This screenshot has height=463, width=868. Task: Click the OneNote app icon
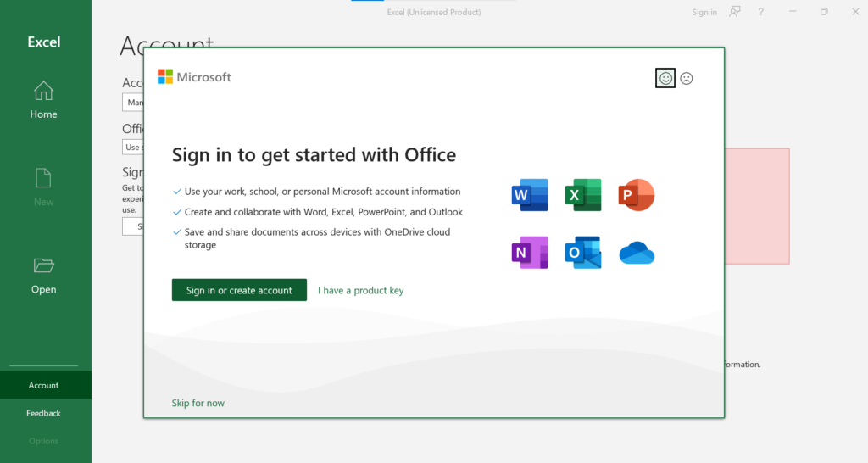click(x=530, y=253)
